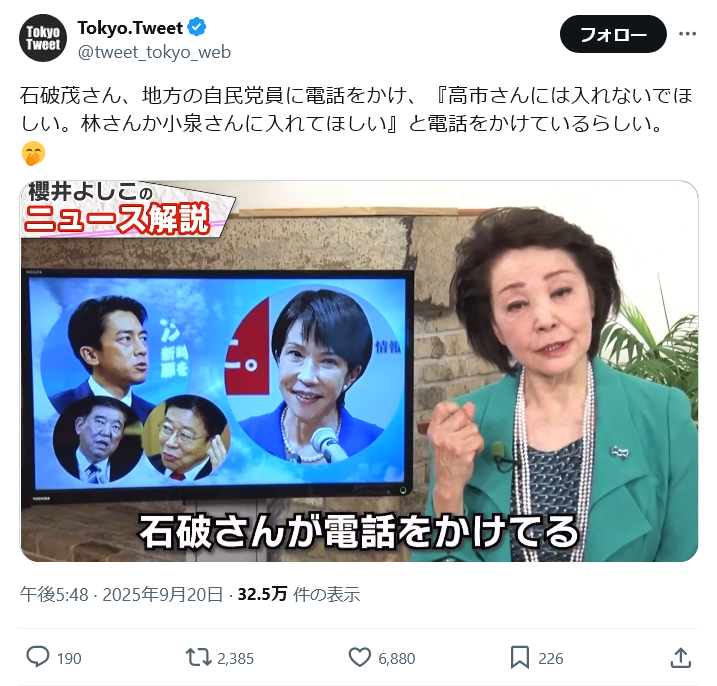Open the three-dot more options menu
The width and height of the screenshot is (717, 686).
(x=687, y=34)
